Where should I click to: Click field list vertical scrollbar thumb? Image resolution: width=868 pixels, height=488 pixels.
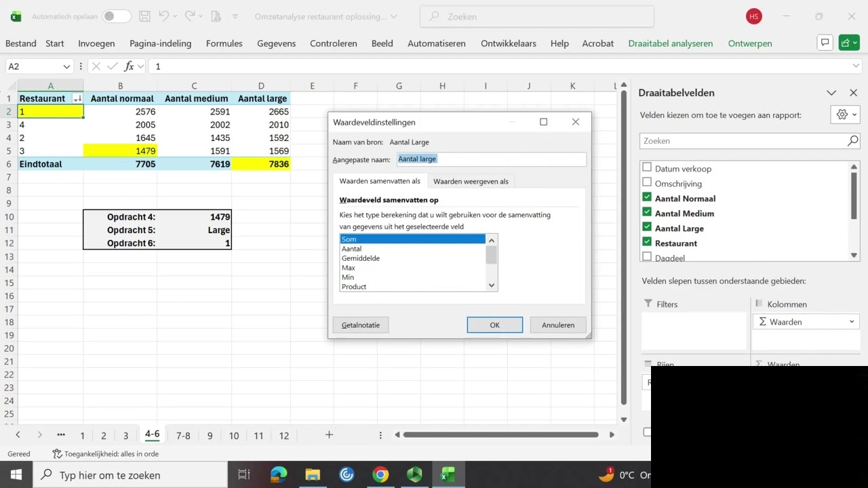(x=854, y=195)
